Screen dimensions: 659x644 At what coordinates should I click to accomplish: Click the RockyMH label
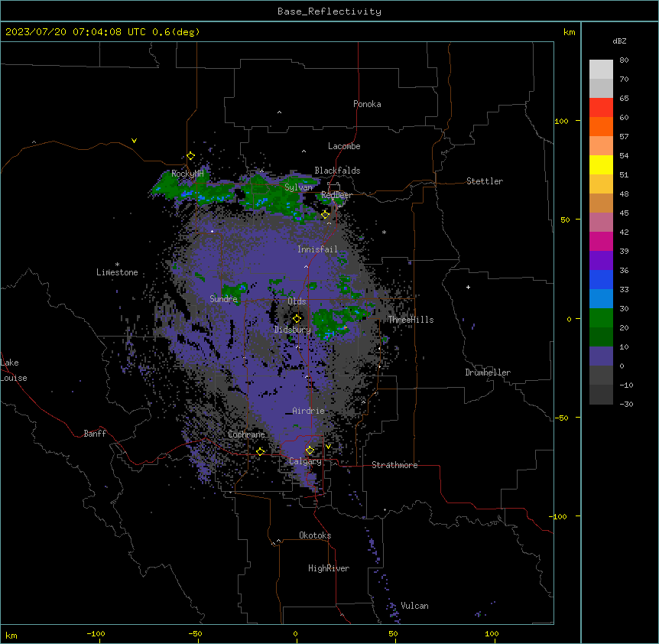pyautogui.click(x=187, y=174)
